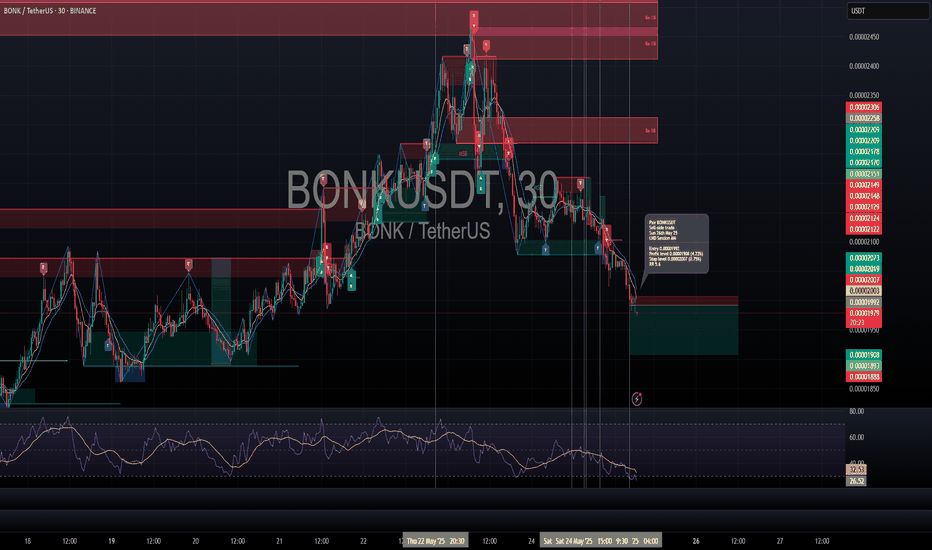
Task: Click the RSI value label 32.53
Action: (x=857, y=470)
